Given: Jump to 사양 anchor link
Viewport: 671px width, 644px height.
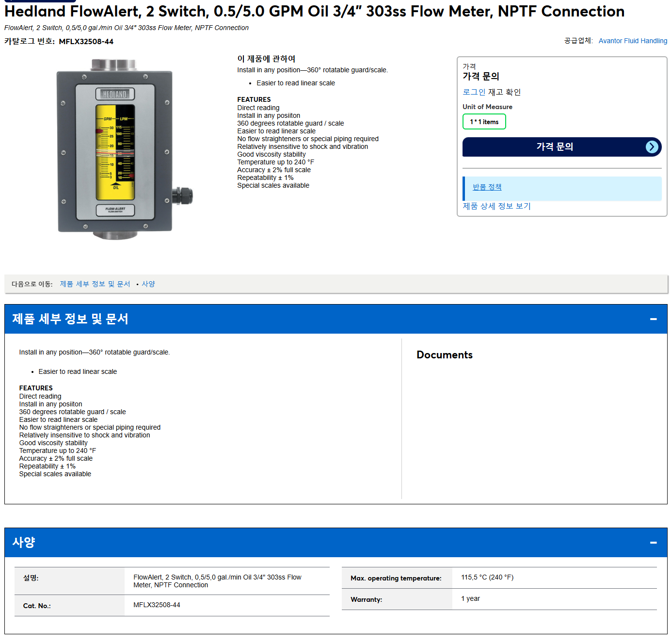Looking at the screenshot, I should pos(148,284).
